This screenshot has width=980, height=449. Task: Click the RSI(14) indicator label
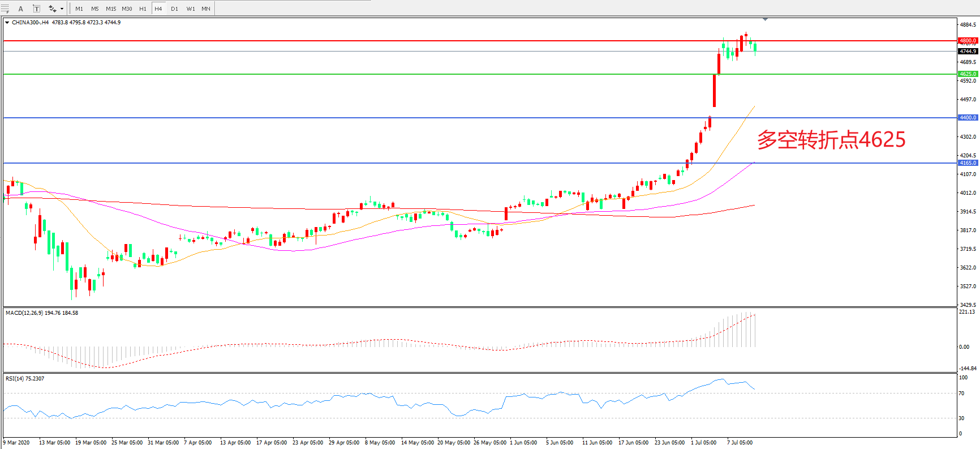[25, 378]
